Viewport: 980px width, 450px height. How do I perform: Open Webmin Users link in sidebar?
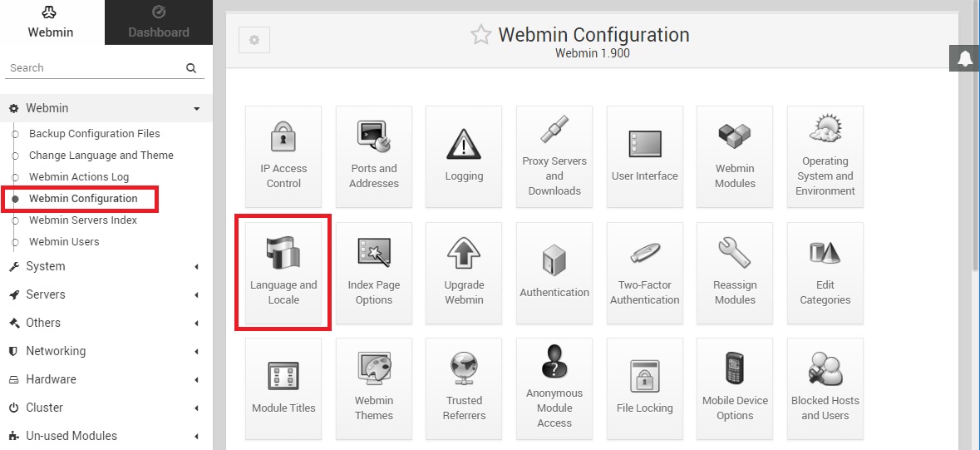pos(64,241)
